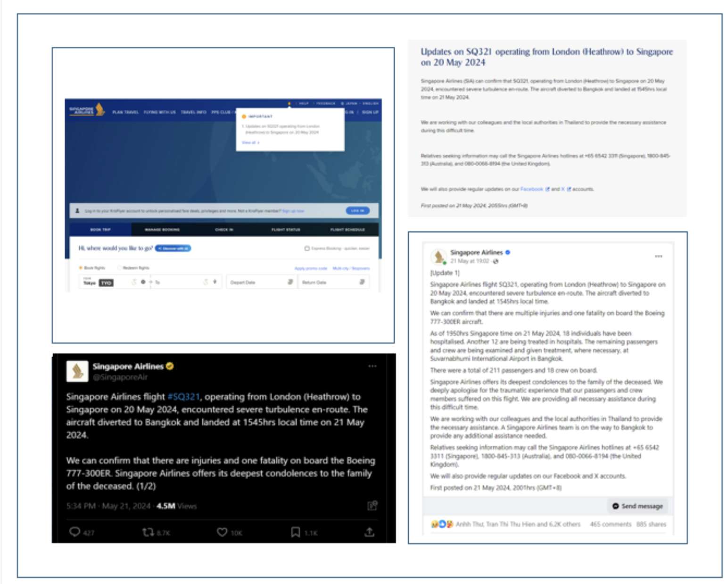
Task: Click the Singapore Airlines website logo
Action: 87,110
